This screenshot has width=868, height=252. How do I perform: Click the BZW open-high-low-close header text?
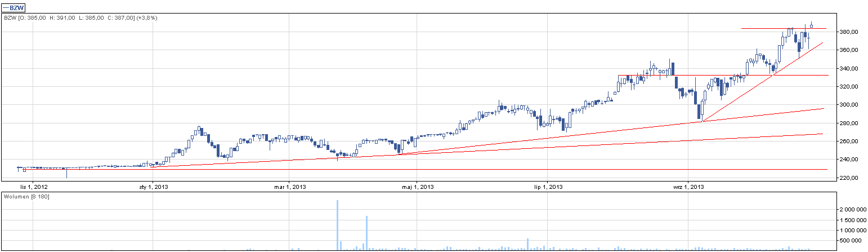tap(80, 18)
